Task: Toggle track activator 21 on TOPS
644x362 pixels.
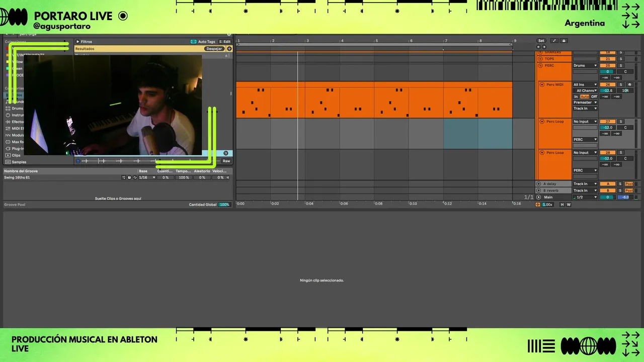Action: coord(608,59)
